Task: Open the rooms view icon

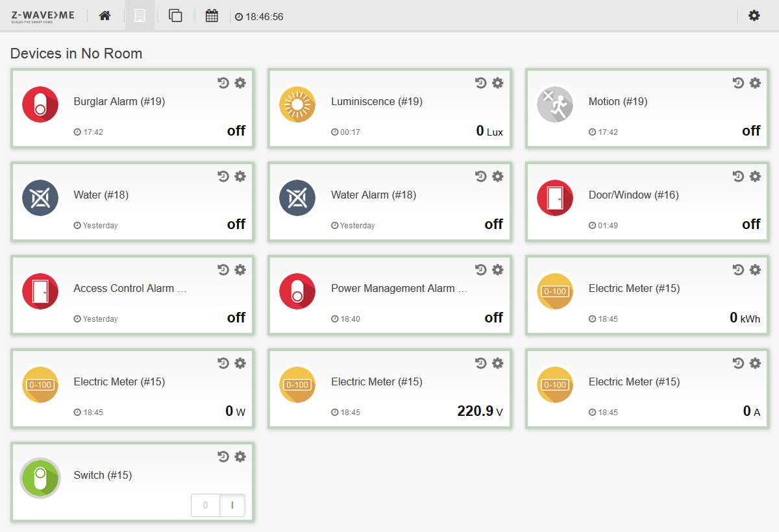Action: tap(140, 16)
